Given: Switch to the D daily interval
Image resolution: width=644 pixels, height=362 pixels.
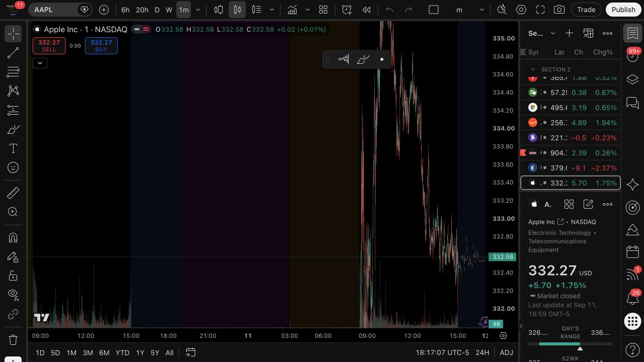Looking at the screenshot, I should point(157,10).
